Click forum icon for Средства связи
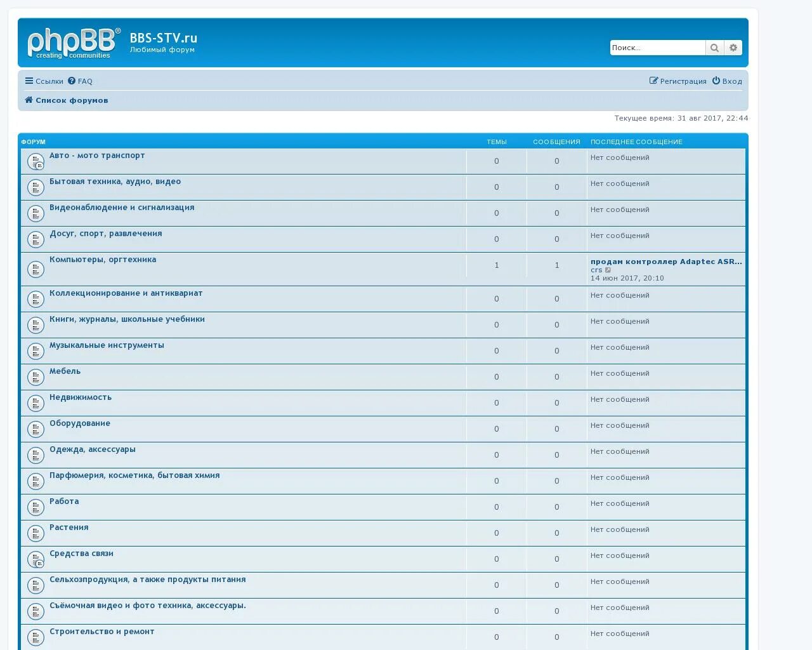The height and width of the screenshot is (650, 812). [36, 559]
